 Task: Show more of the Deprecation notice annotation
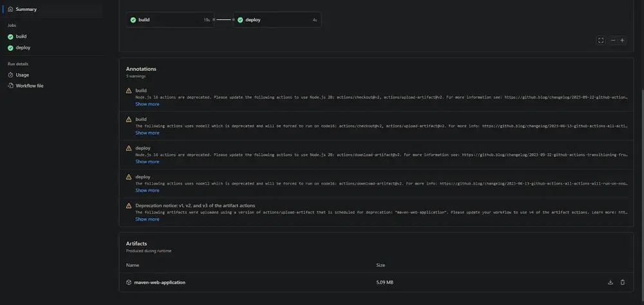point(147,219)
